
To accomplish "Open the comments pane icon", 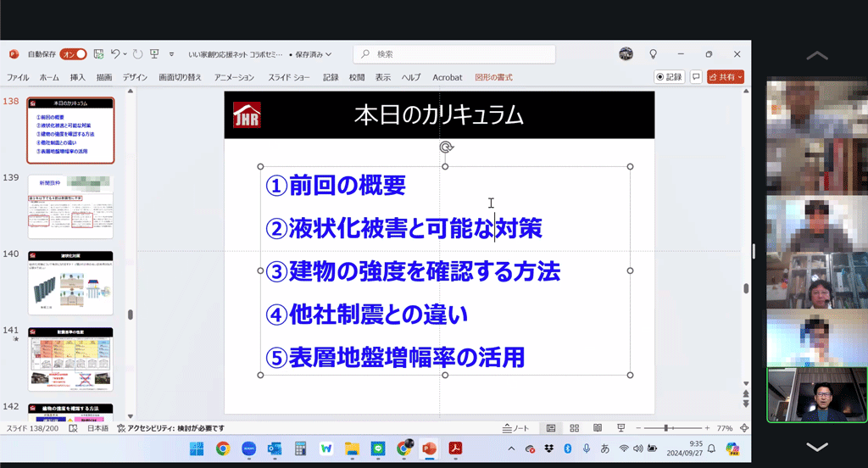I will click(x=696, y=76).
